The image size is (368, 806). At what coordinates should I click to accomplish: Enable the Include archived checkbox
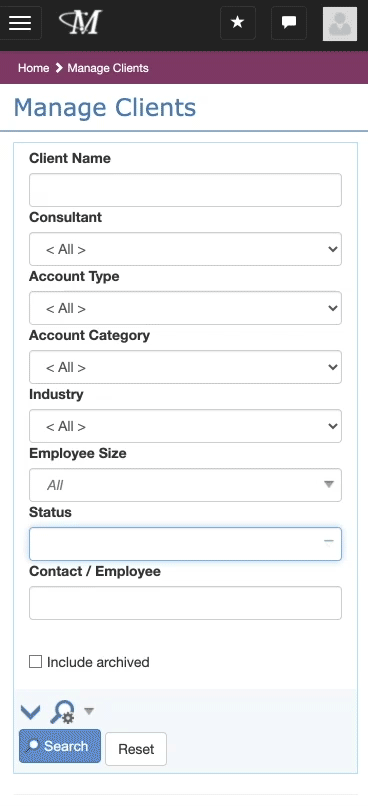coord(35,662)
